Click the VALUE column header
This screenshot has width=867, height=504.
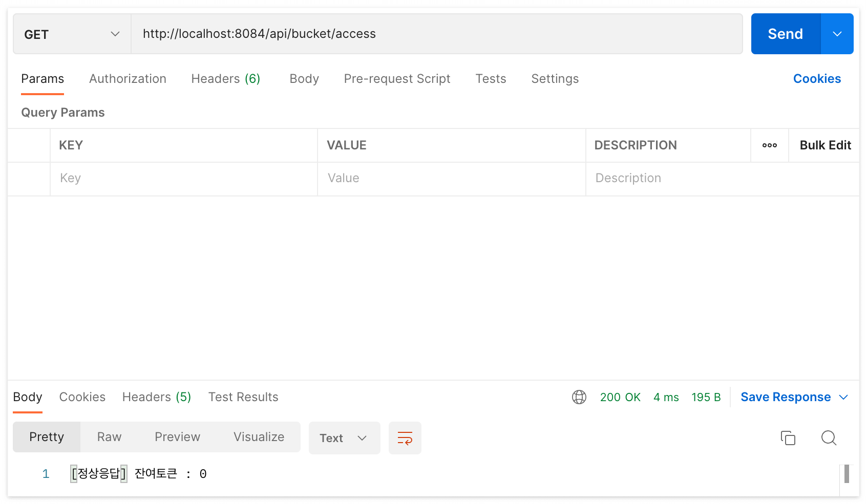point(347,145)
